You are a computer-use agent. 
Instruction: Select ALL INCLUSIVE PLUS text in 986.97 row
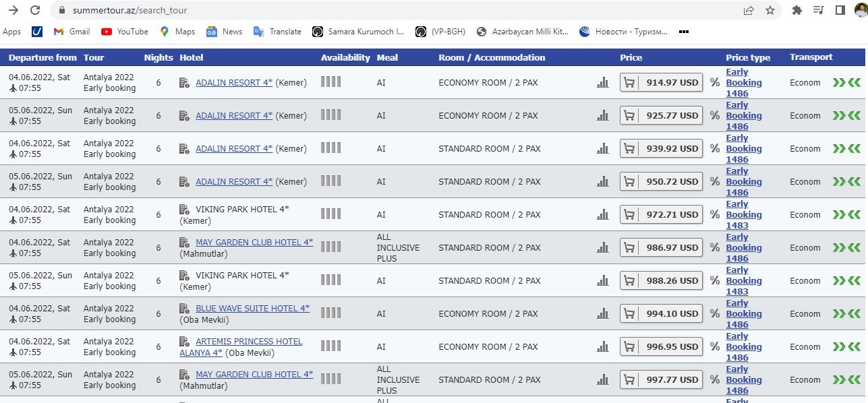[398, 247]
